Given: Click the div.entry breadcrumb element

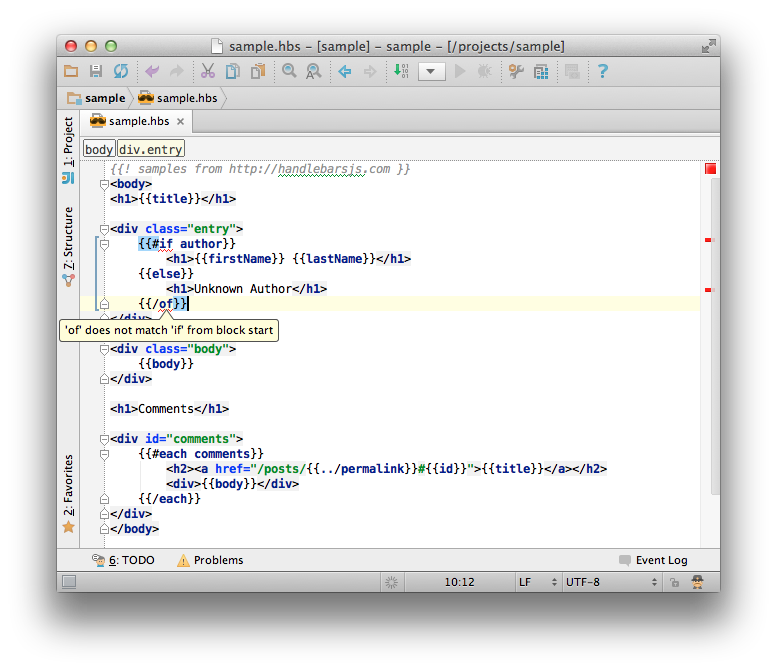Looking at the screenshot, I should 151,149.
